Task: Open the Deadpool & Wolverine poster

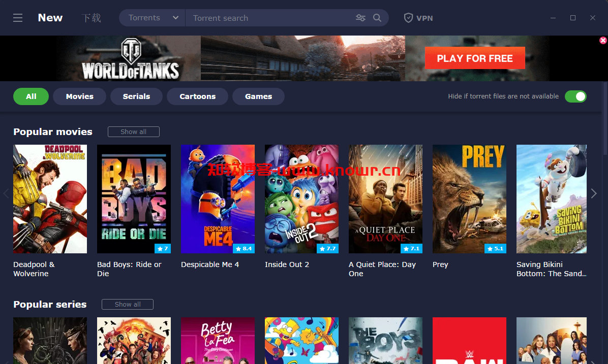Action: [50, 199]
